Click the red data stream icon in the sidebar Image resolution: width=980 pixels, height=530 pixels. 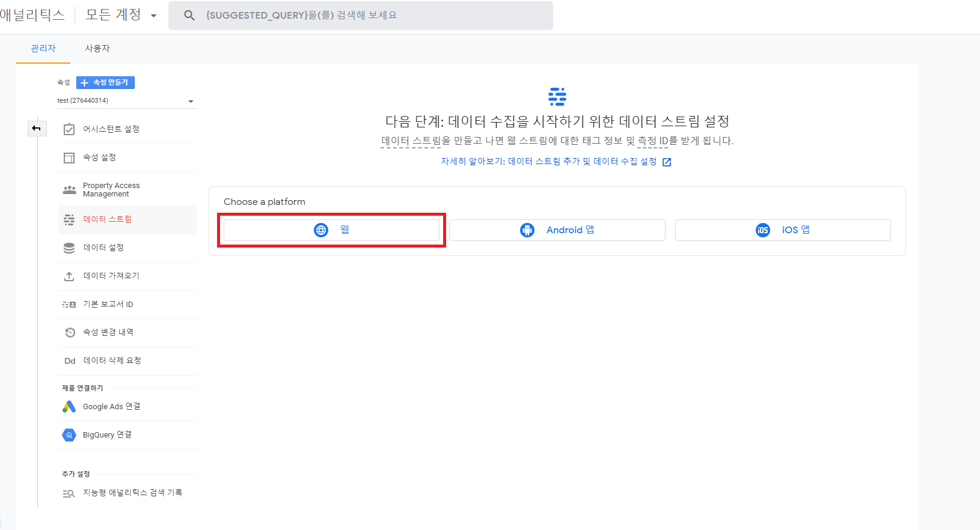(69, 220)
